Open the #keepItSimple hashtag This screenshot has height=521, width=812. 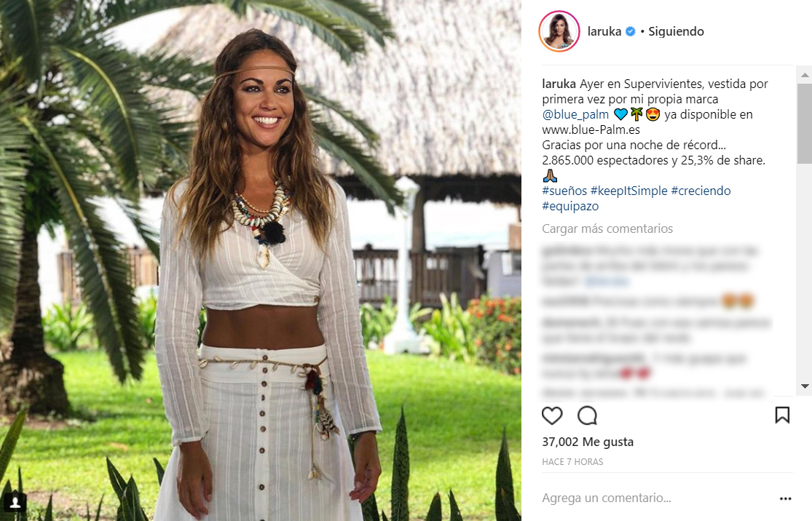click(x=628, y=191)
